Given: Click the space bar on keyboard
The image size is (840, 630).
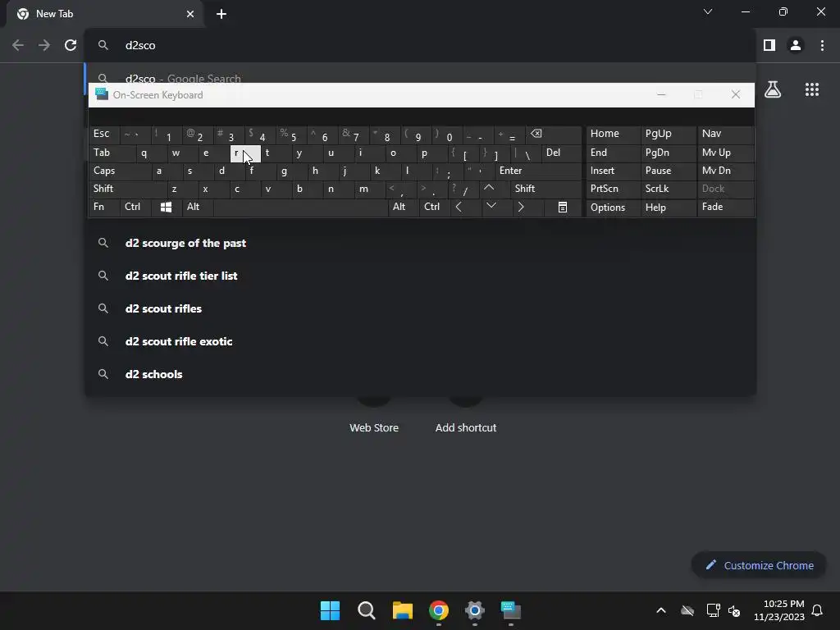Looking at the screenshot, I should (300, 208).
